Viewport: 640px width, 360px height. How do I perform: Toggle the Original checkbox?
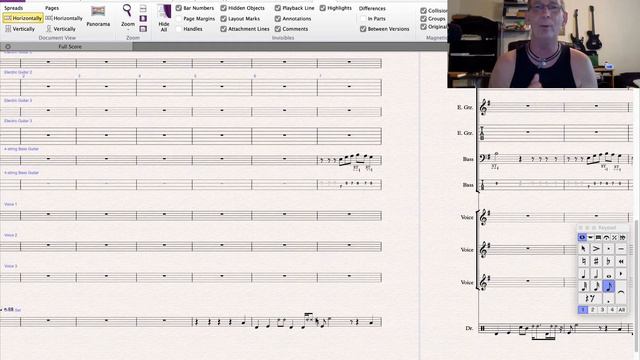(x=424, y=27)
